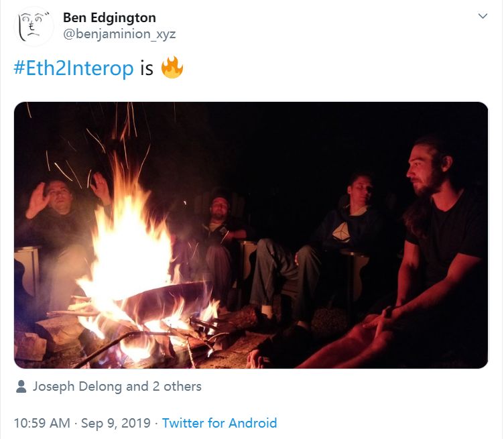Open the @benjaminion_xyz handle link
This screenshot has height=439, width=504.
tap(119, 34)
